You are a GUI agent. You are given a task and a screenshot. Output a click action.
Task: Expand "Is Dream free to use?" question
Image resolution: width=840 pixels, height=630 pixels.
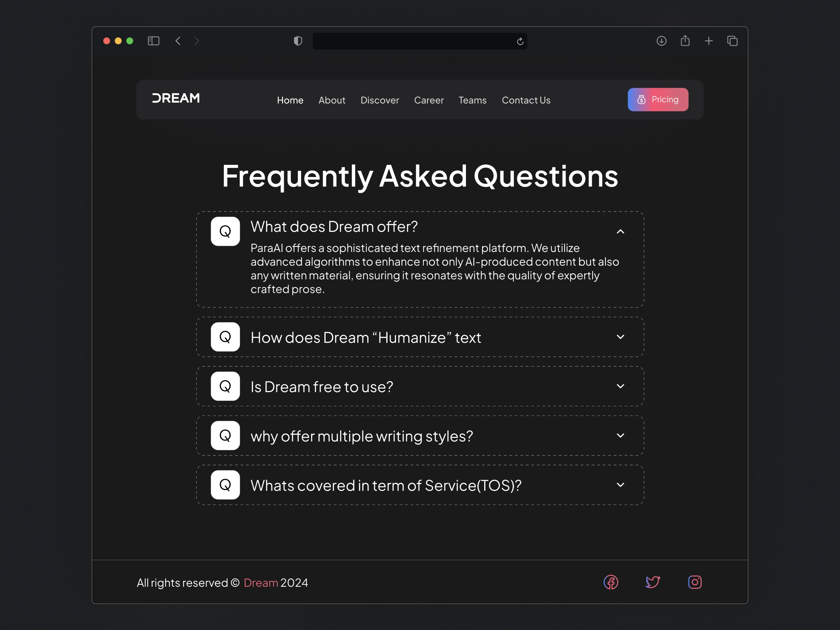tap(620, 386)
